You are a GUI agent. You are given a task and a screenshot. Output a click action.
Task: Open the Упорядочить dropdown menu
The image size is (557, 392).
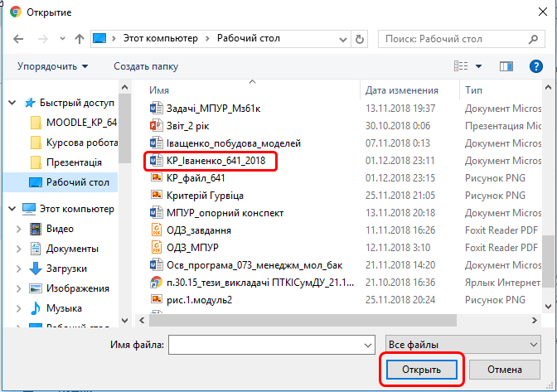(52, 66)
